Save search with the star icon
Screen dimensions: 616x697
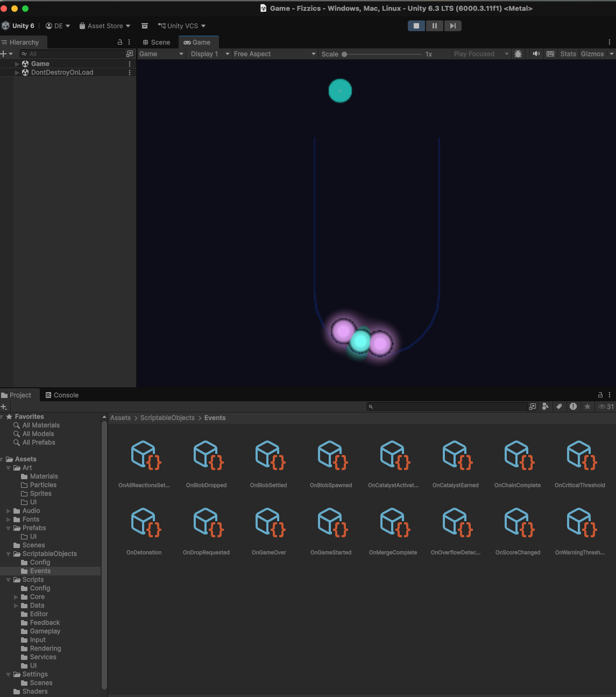click(x=587, y=407)
